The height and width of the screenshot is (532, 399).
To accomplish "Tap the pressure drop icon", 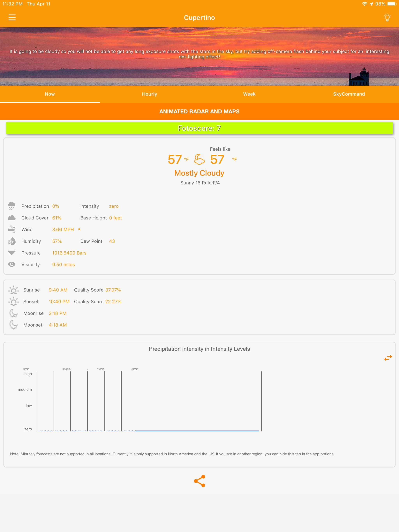I will tap(11, 253).
